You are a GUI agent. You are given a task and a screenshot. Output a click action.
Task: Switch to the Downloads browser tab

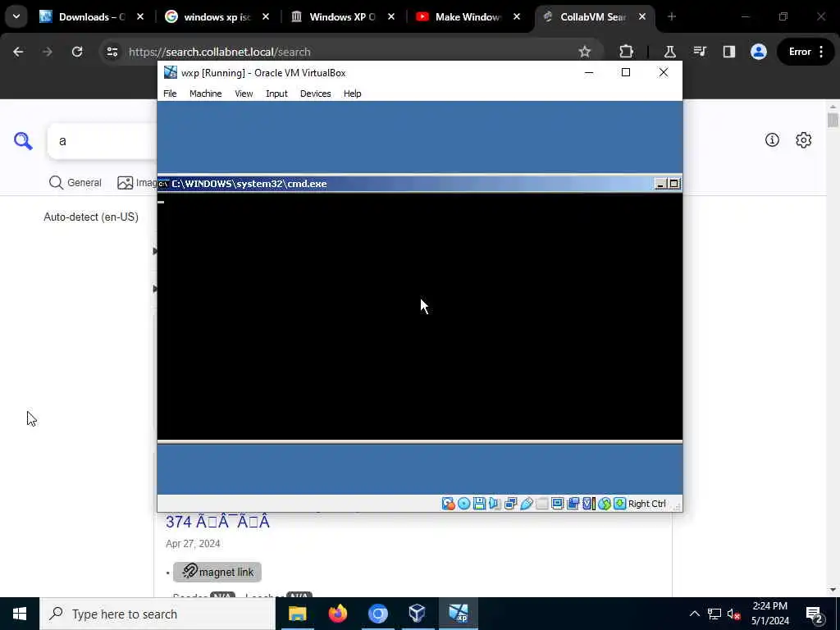(x=92, y=17)
